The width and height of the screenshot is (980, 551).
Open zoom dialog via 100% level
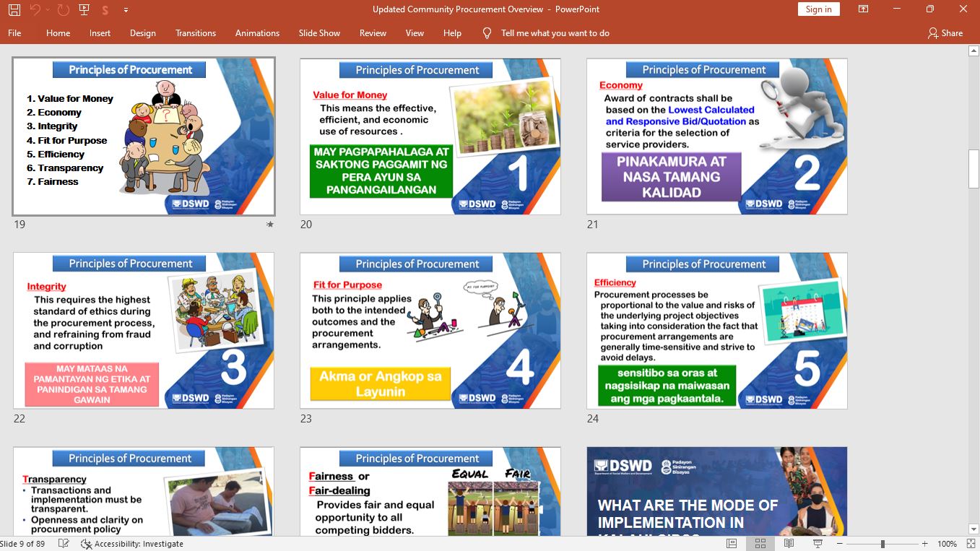click(x=947, y=544)
